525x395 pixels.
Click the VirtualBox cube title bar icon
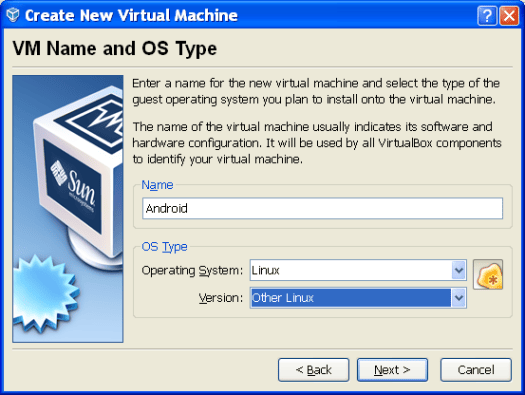(x=13, y=15)
